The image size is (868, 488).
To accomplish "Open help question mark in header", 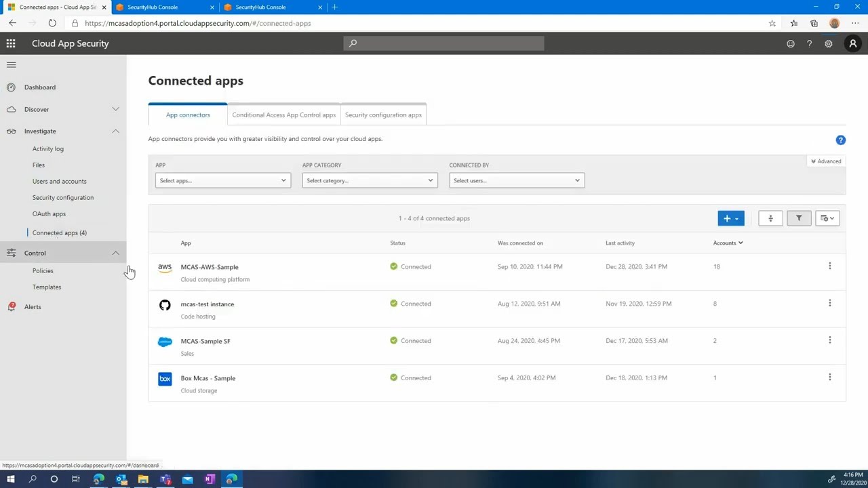I will pyautogui.click(x=809, y=43).
